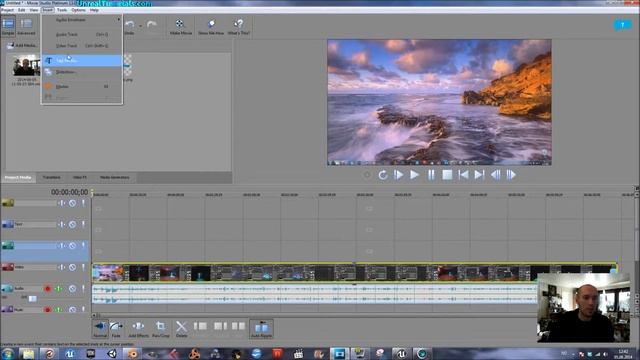
Task: Click the Undo arrow icon
Action: pos(130,24)
